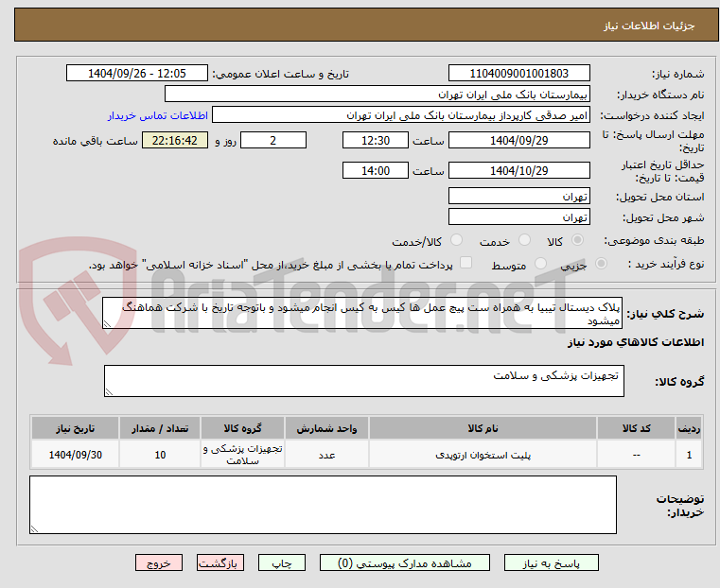The height and width of the screenshot is (588, 720).
Task: Click the resize handle of توضیحات خریدار box
Action: point(34,528)
